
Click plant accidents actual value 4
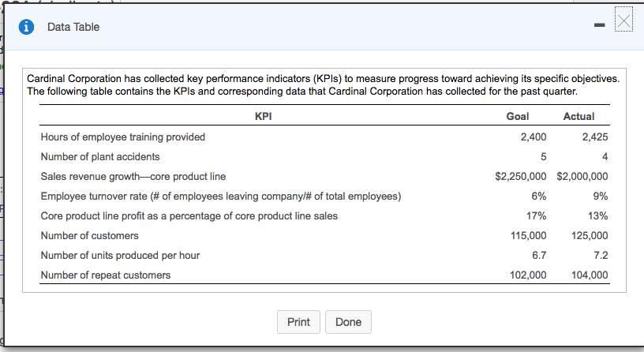(x=605, y=156)
